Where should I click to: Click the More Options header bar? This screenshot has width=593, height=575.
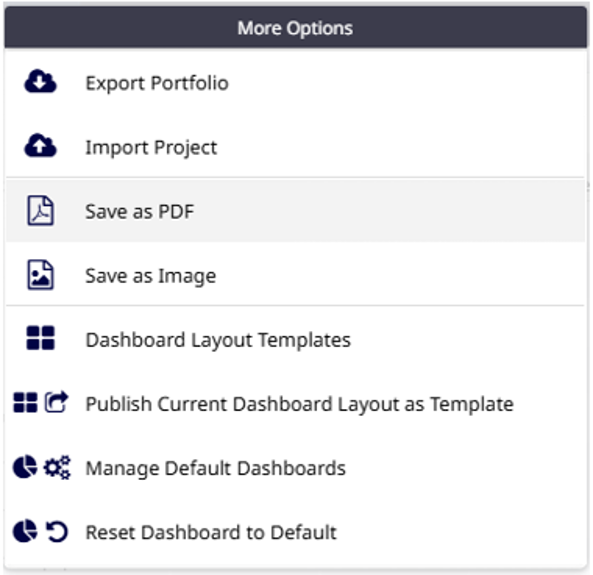pos(296,27)
